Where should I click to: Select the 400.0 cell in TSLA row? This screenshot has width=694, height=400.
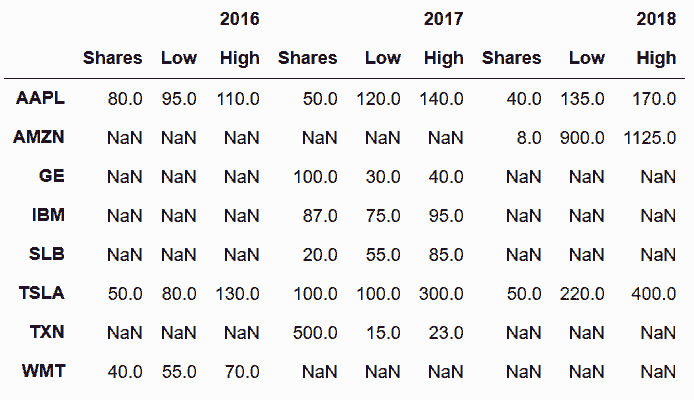pos(655,294)
